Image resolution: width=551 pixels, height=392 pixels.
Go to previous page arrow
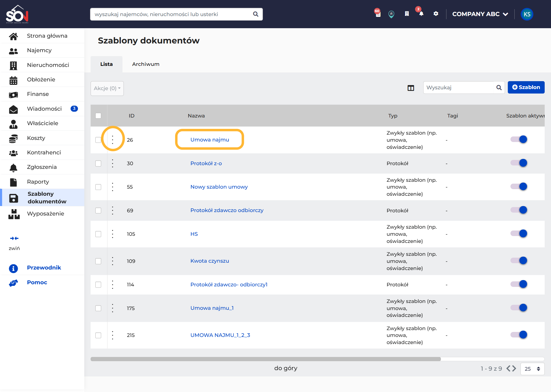click(x=508, y=368)
